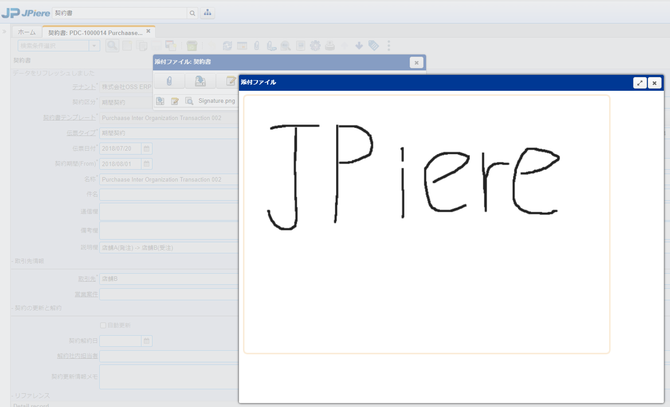Click the 契約更新情報メモ text area
The image size is (670, 407).
169,377
